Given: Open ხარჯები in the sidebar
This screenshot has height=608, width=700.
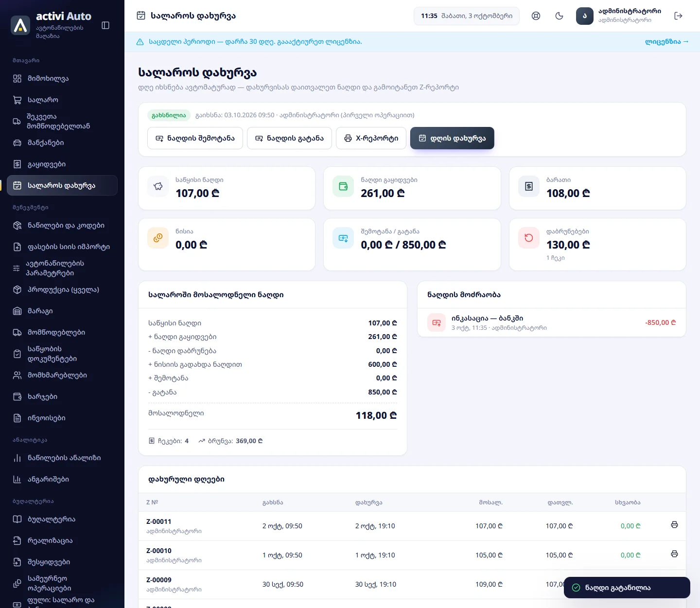Looking at the screenshot, I should pos(62,396).
